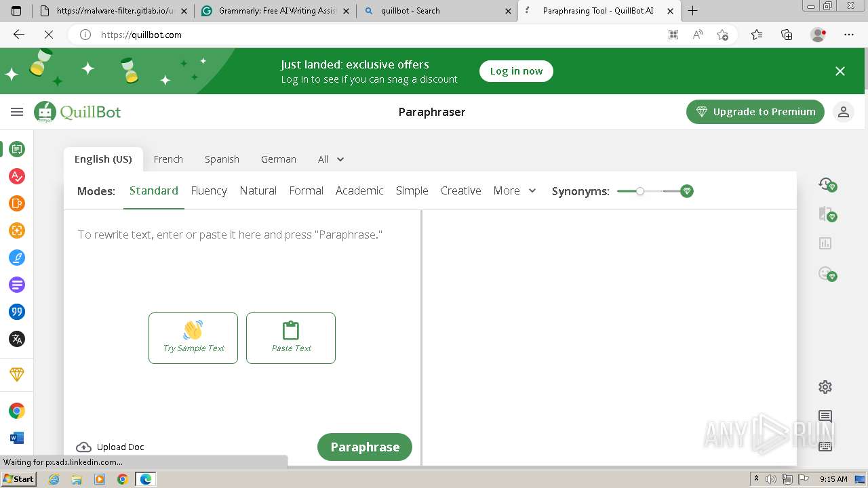The width and height of the screenshot is (868, 488).
Task: Select the Academic mode
Action: coord(359,191)
